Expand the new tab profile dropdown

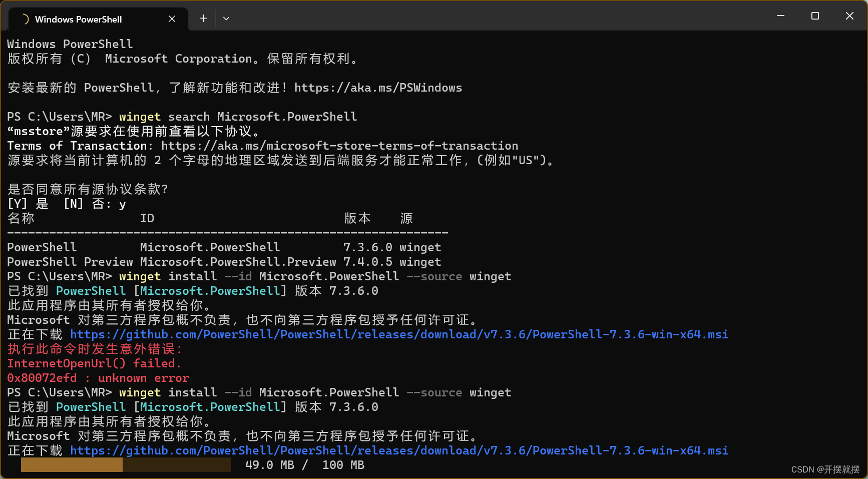coord(226,19)
